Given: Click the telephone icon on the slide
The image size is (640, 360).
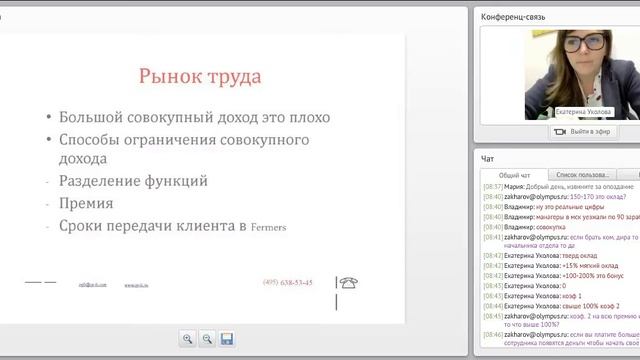Looking at the screenshot, I should tap(349, 282).
